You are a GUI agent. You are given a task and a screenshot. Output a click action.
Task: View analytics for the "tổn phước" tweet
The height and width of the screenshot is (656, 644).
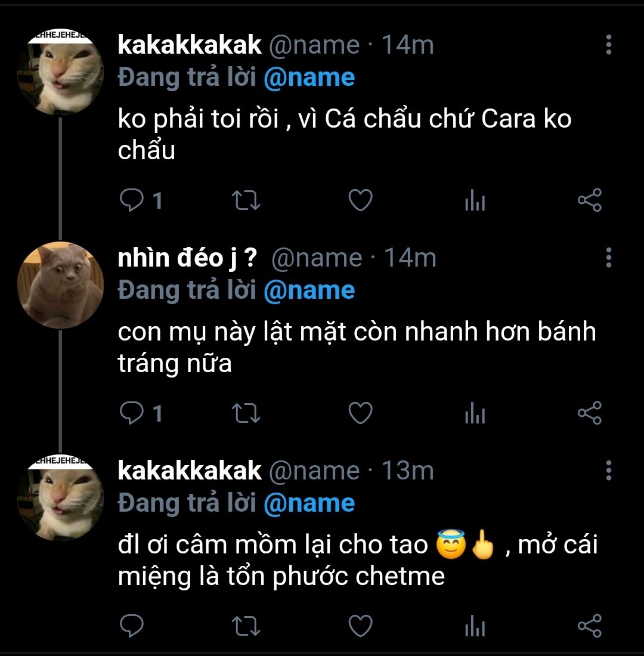(x=475, y=627)
